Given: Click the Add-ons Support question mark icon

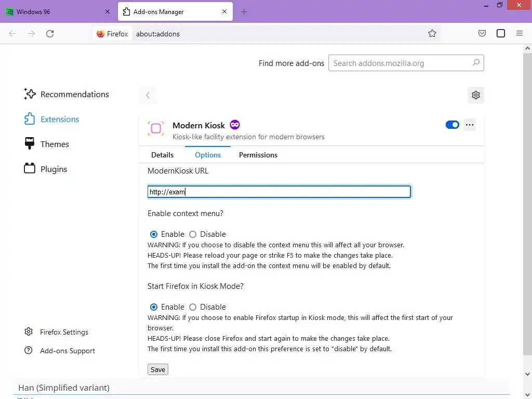Looking at the screenshot, I should [29, 350].
